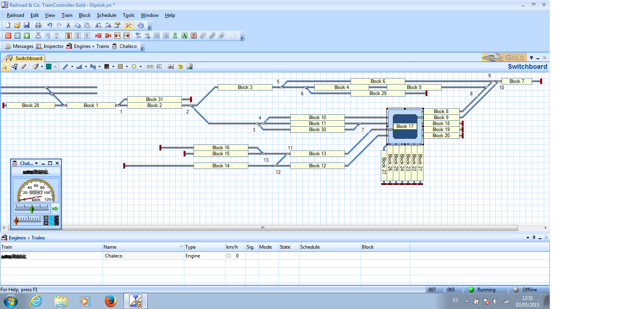This screenshot has height=309, width=644.
Task: Toggle the checkbox in km/h column
Action: click(x=228, y=256)
